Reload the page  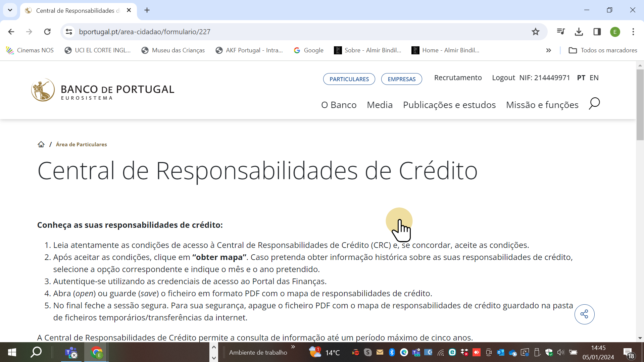pyautogui.click(x=47, y=32)
